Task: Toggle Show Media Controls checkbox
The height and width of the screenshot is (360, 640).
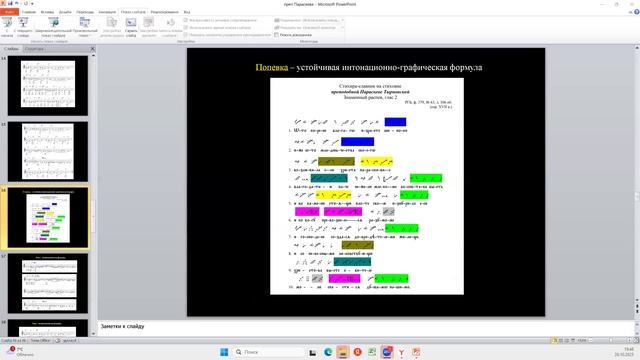Action: [186, 35]
